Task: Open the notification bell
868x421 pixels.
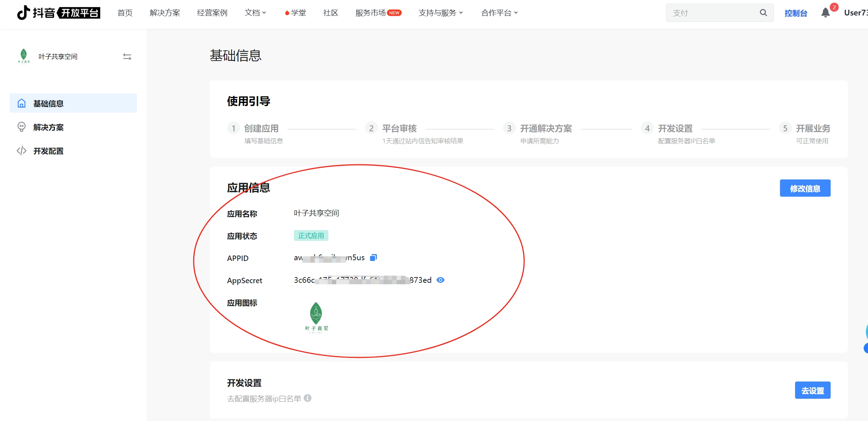Action: [826, 13]
